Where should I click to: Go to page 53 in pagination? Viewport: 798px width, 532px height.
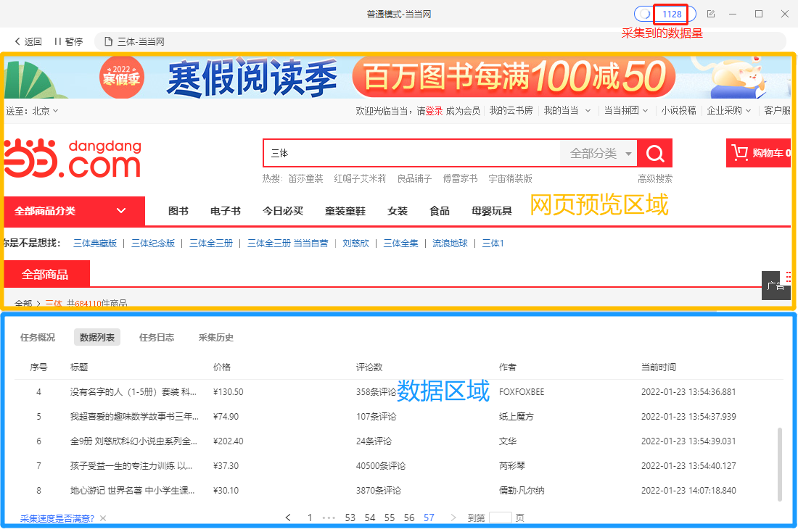(x=350, y=518)
